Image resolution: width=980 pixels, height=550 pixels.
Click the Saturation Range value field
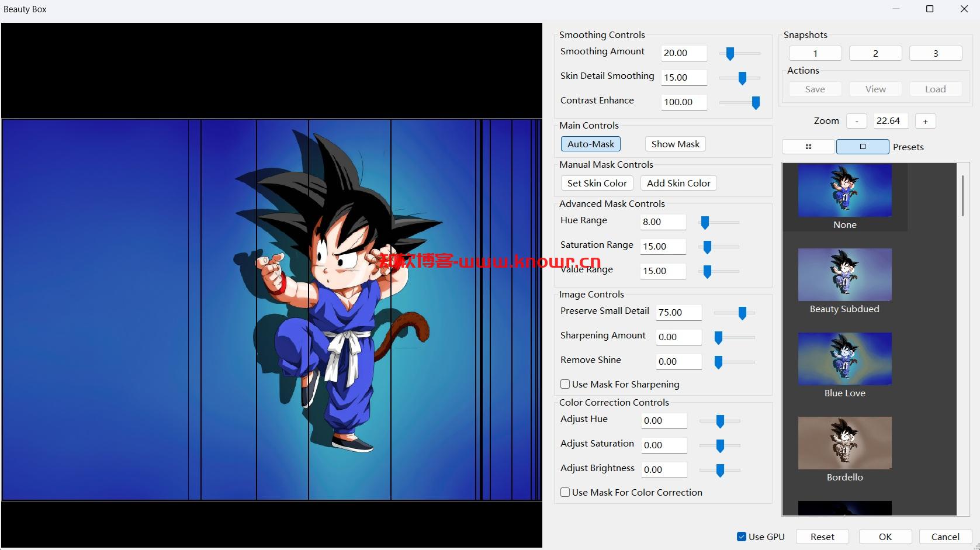[x=663, y=247]
